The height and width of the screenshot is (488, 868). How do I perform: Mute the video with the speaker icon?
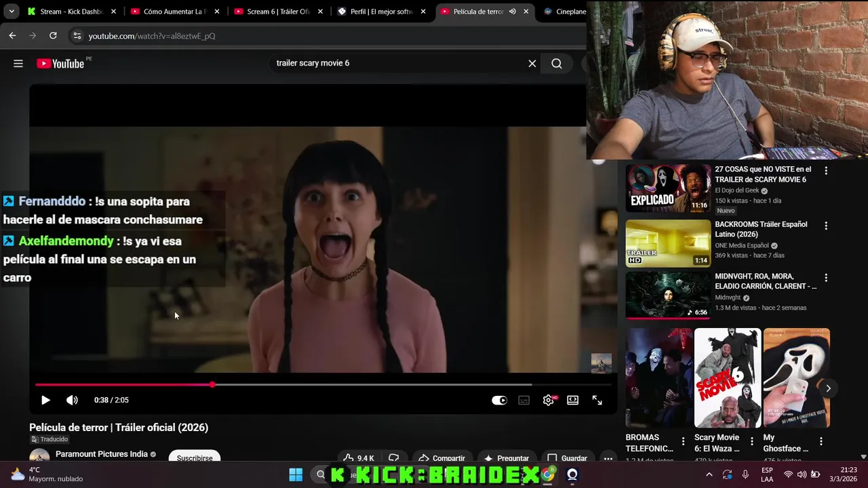pyautogui.click(x=72, y=400)
